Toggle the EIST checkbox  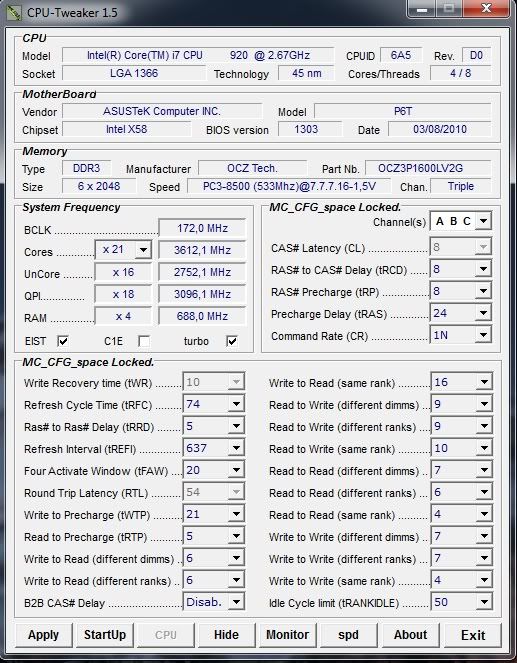coord(63,341)
